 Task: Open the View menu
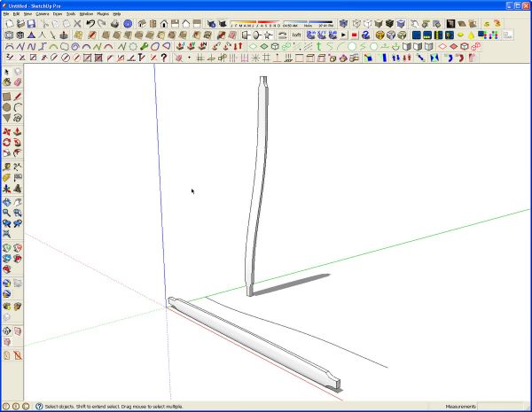pyautogui.click(x=27, y=14)
